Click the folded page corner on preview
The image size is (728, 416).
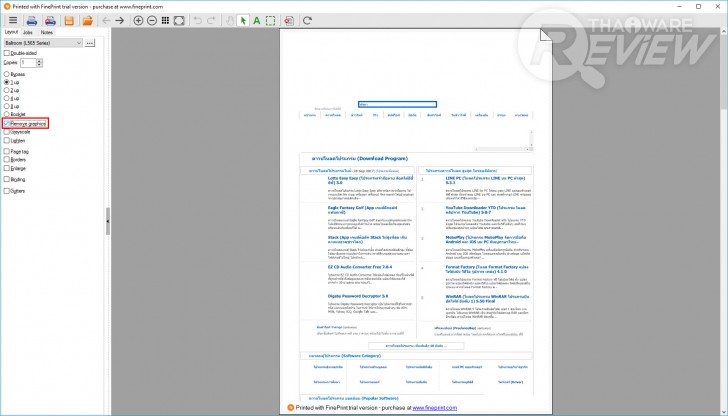click(546, 35)
